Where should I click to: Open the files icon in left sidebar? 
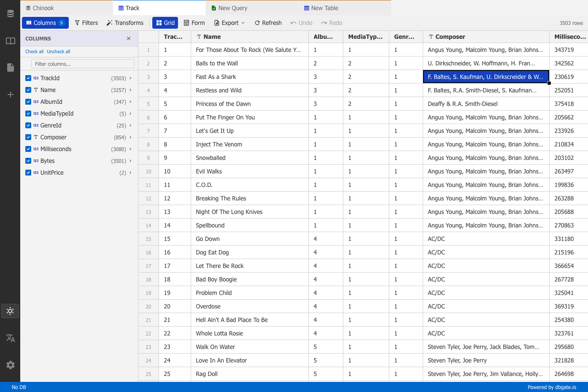click(10, 68)
